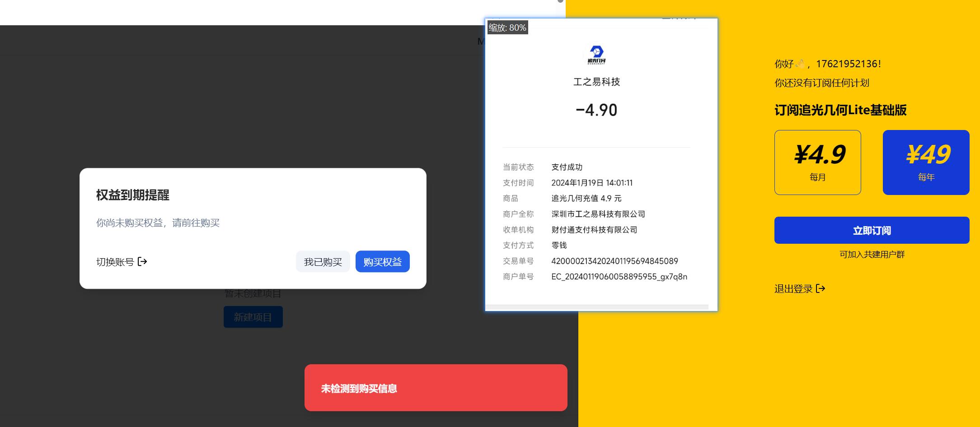Click the 退出登录 text link
Viewport: 980px width, 427px height.
click(x=793, y=289)
